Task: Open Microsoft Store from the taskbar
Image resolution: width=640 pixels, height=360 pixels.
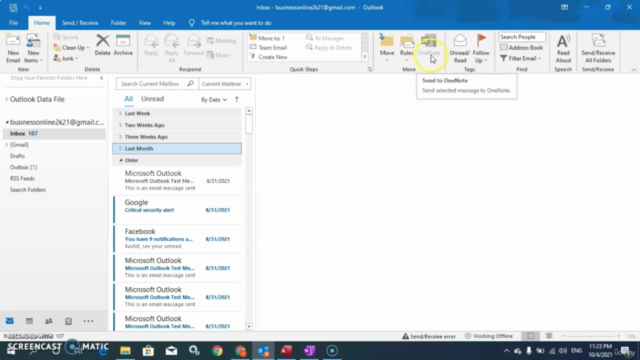Action: [x=148, y=351]
